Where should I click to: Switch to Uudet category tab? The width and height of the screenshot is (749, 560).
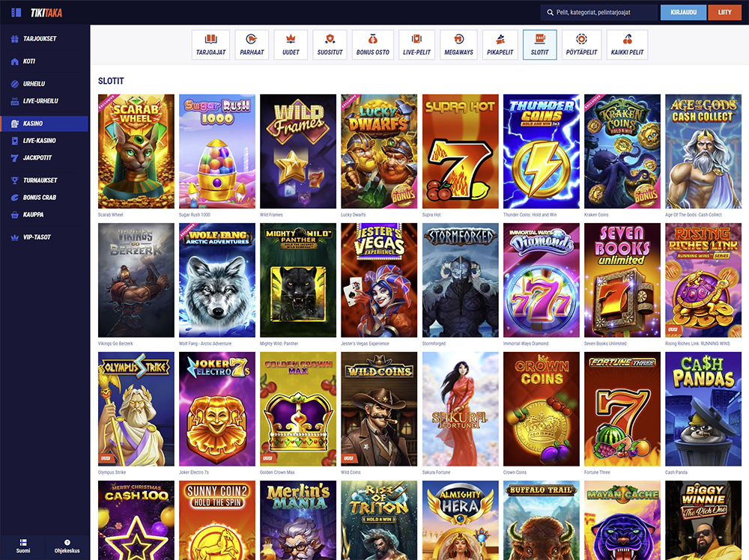coord(291,45)
